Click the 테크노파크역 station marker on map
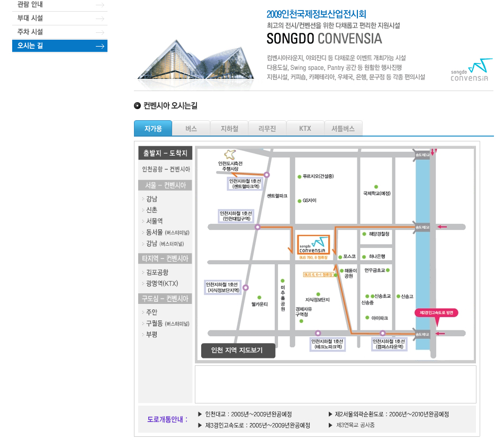Viewport: 504px width, 440px height. tap(318, 333)
